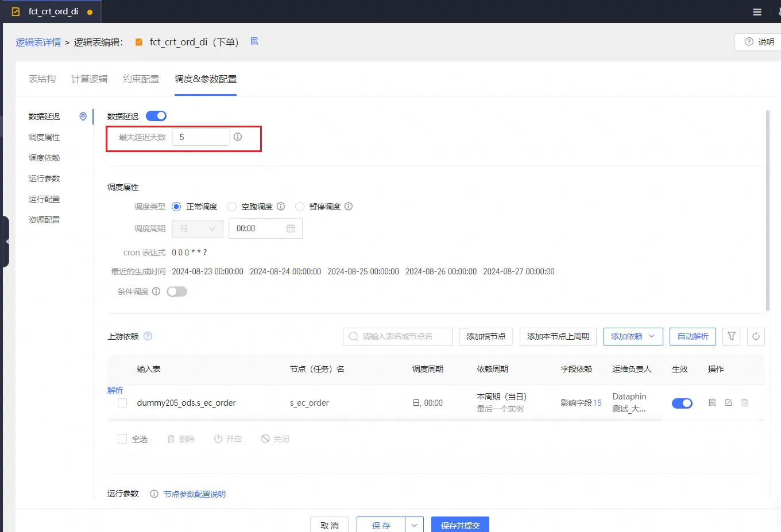The image size is (781, 532).
Task: Expand the 保存 split-button arrow
Action: click(x=414, y=525)
